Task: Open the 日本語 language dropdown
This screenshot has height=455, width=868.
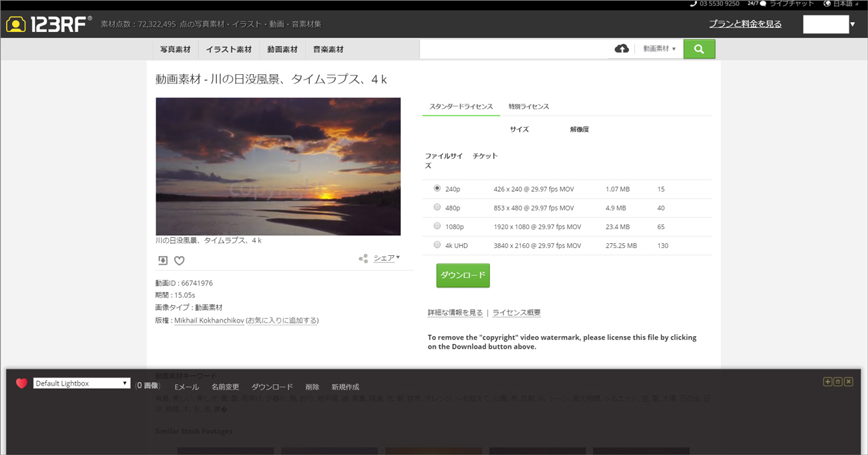Action: [841, 4]
